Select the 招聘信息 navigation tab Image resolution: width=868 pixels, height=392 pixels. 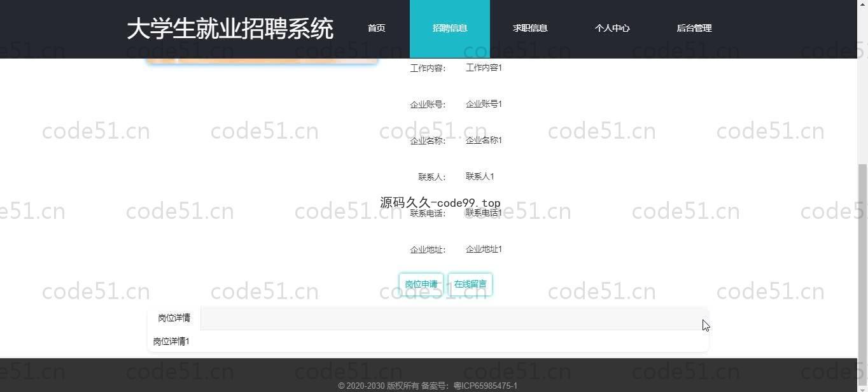pos(450,28)
